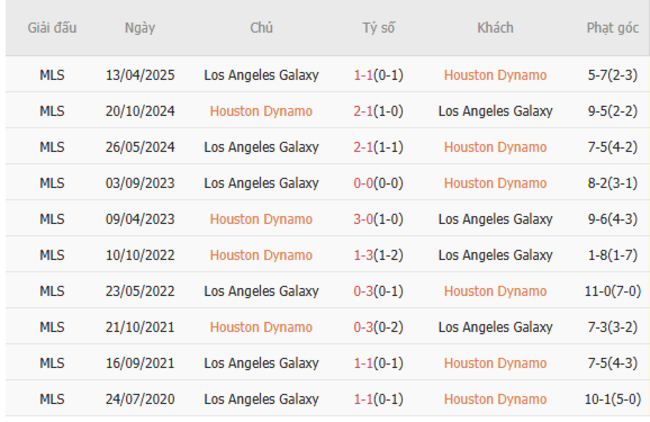
Task: Click the 'Giải đấu' column header
Action: [52, 28]
